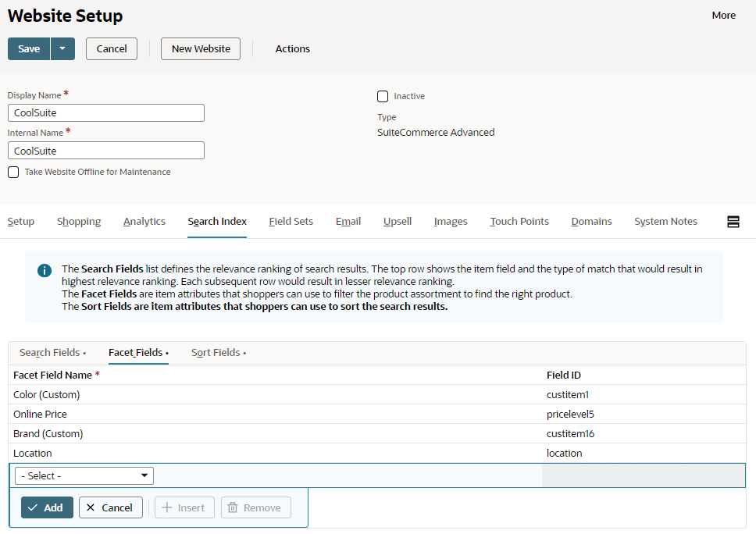This screenshot has height=534, width=756.
Task: Switch to the Domains tab
Action: tap(591, 221)
